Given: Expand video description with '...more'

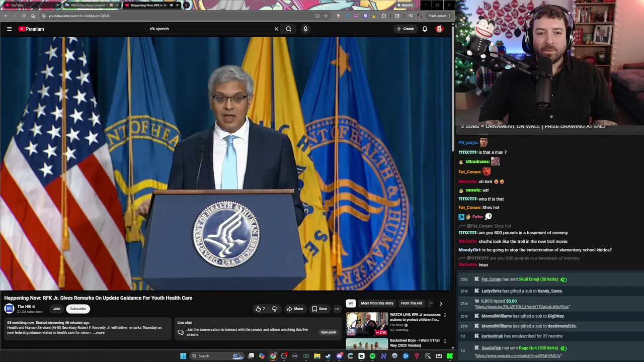Looking at the screenshot, I should click(x=99, y=333).
